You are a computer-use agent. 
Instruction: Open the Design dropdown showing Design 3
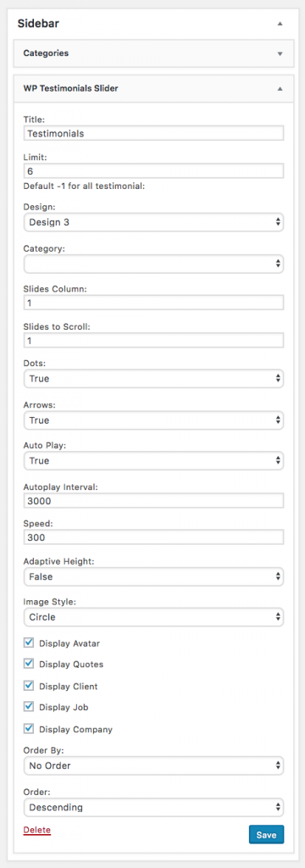click(154, 222)
